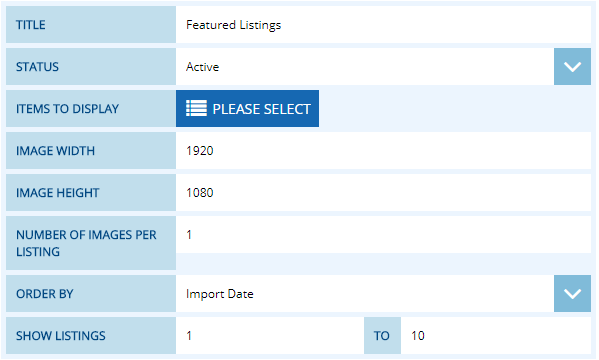Click the Image Width field showing 1920
The height and width of the screenshot is (360, 599).
click(x=383, y=151)
